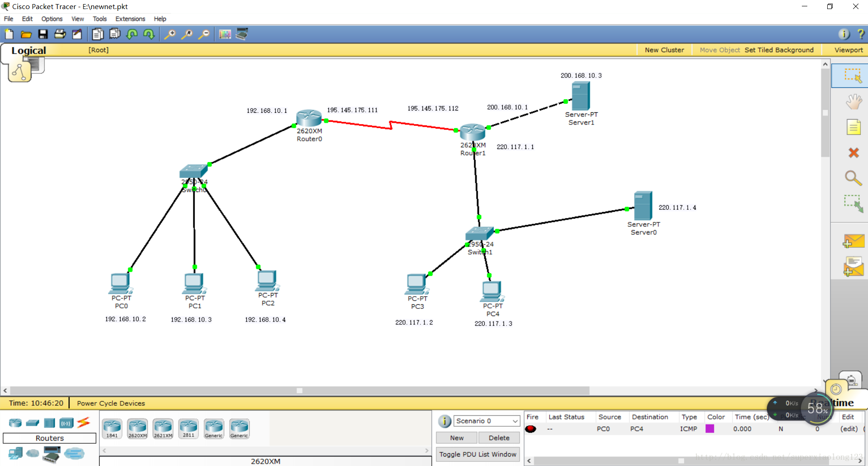Open the Extensions menu
The image size is (868, 466).
pyautogui.click(x=130, y=19)
